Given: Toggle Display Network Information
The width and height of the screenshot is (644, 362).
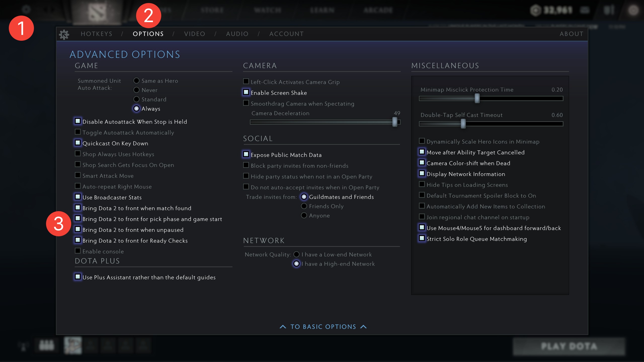Looking at the screenshot, I should 422,173.
